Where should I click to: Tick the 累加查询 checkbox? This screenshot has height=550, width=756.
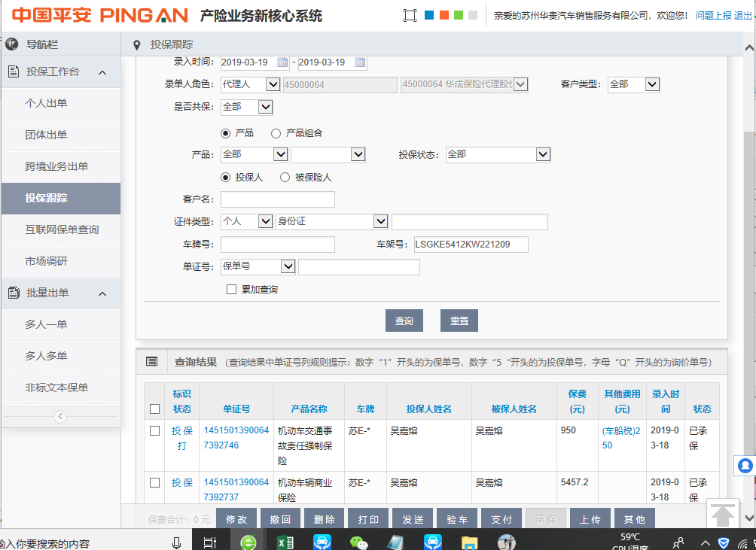[x=232, y=290]
